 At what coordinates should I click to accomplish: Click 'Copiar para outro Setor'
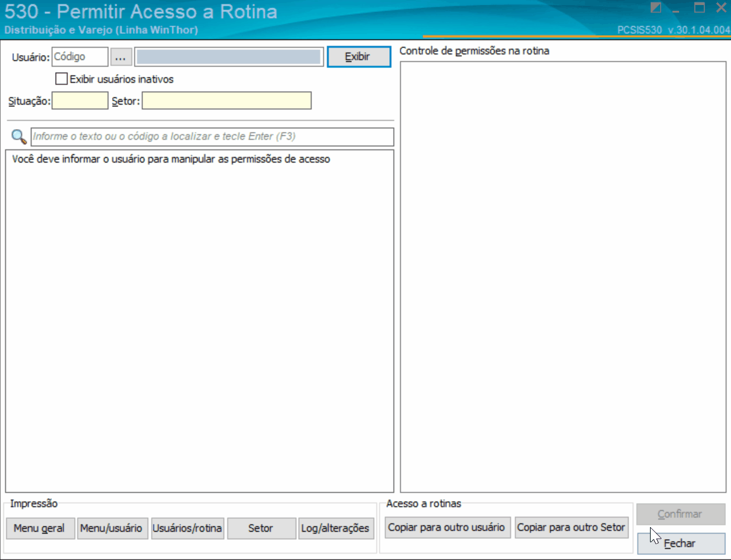pos(572,527)
